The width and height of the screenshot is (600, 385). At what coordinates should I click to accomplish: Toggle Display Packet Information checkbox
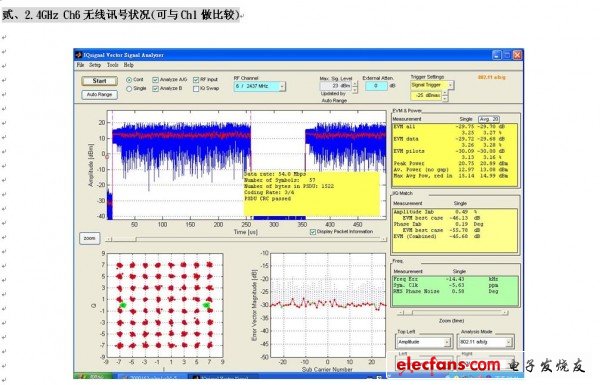pos(313,232)
